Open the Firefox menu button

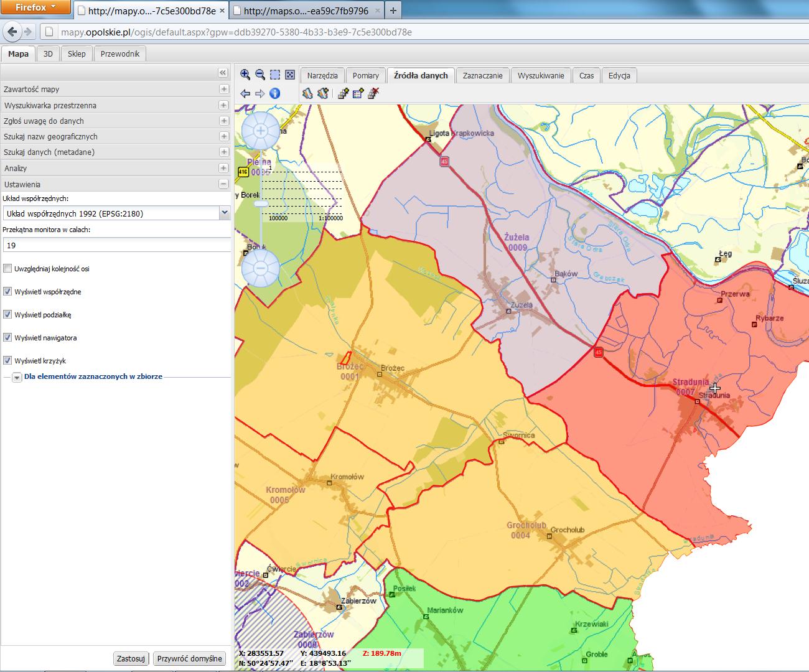pos(35,7)
